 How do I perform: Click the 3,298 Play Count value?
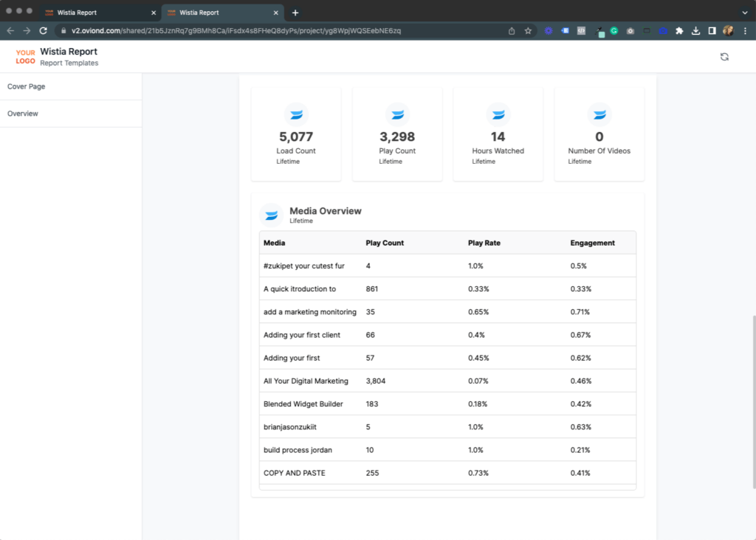397,136
